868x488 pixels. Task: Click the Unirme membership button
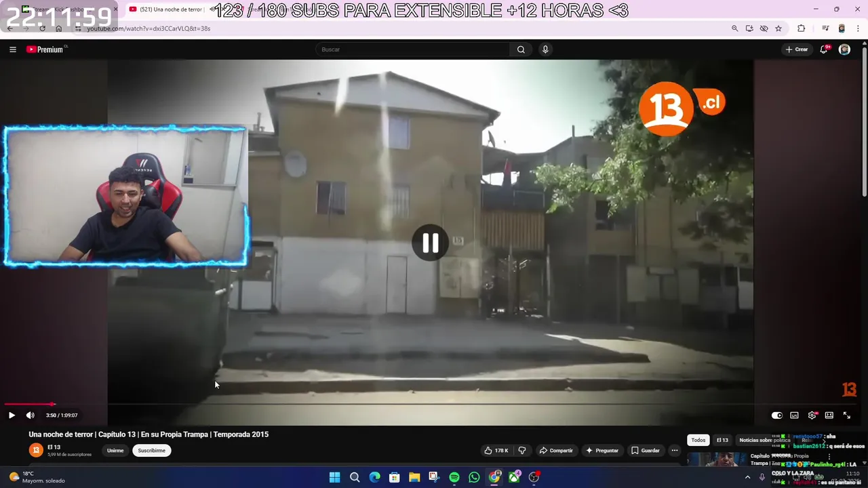pyautogui.click(x=115, y=451)
